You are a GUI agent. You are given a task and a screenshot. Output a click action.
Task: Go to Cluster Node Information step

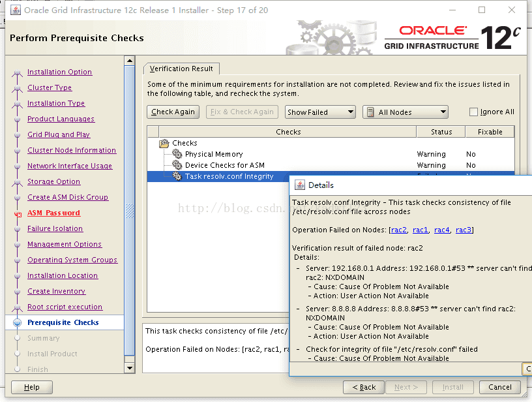(x=72, y=150)
